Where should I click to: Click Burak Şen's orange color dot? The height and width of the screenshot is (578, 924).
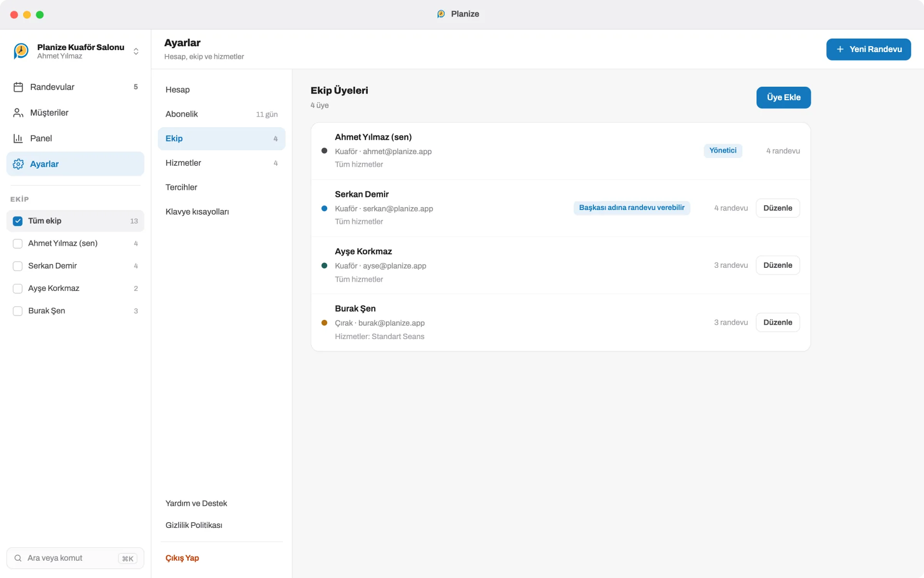pos(324,323)
